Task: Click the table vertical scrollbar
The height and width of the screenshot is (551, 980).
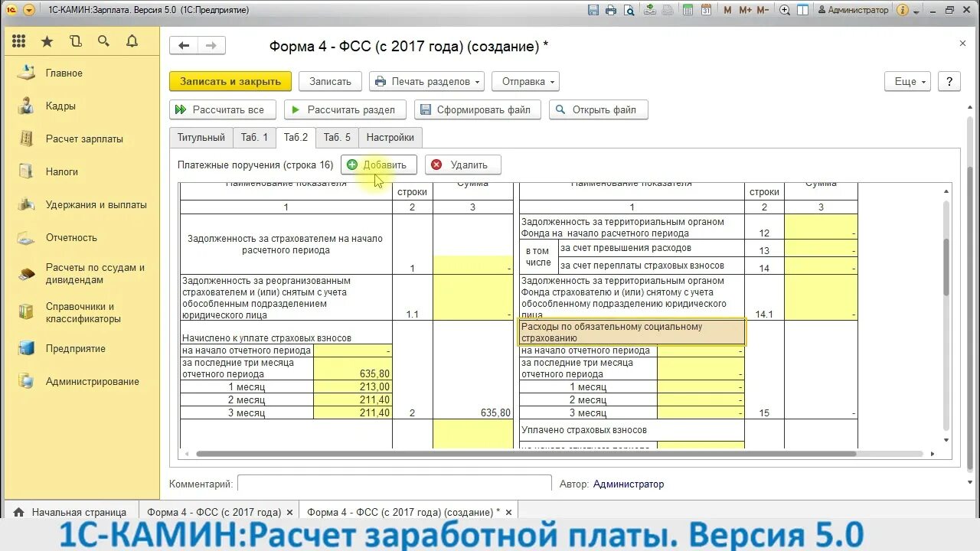Action: click(946, 268)
